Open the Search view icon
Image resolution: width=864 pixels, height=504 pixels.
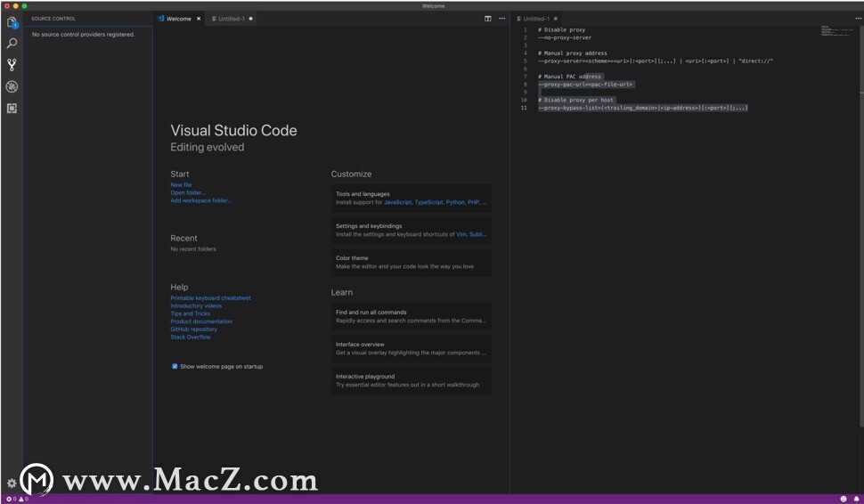coord(12,44)
